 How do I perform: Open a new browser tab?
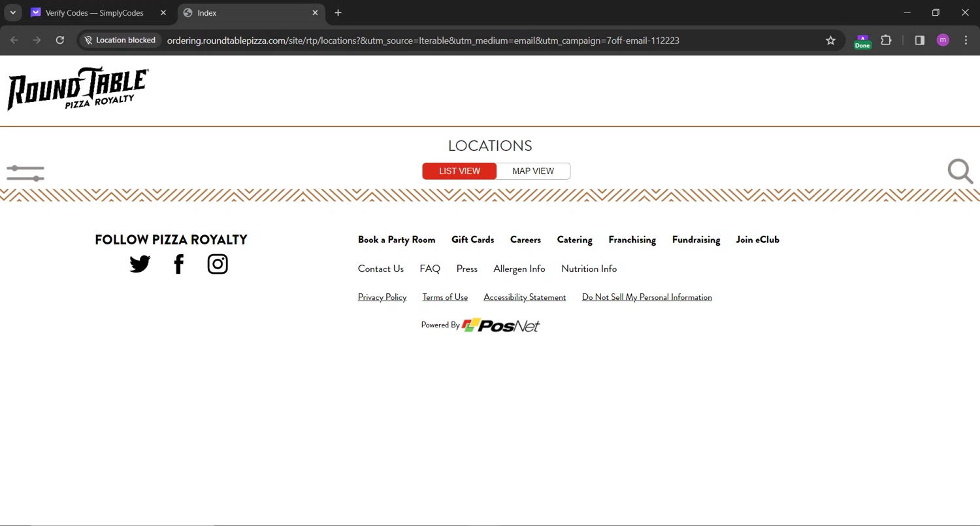338,13
